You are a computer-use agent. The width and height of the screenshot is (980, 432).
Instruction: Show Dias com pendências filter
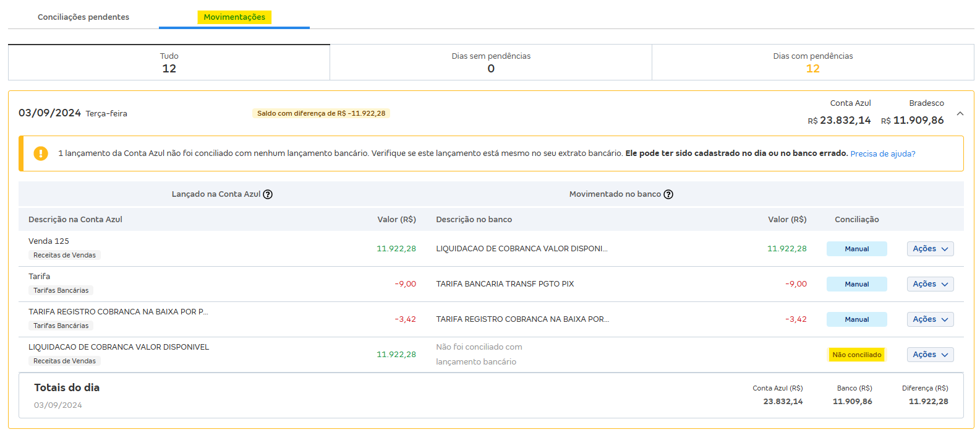coord(812,63)
